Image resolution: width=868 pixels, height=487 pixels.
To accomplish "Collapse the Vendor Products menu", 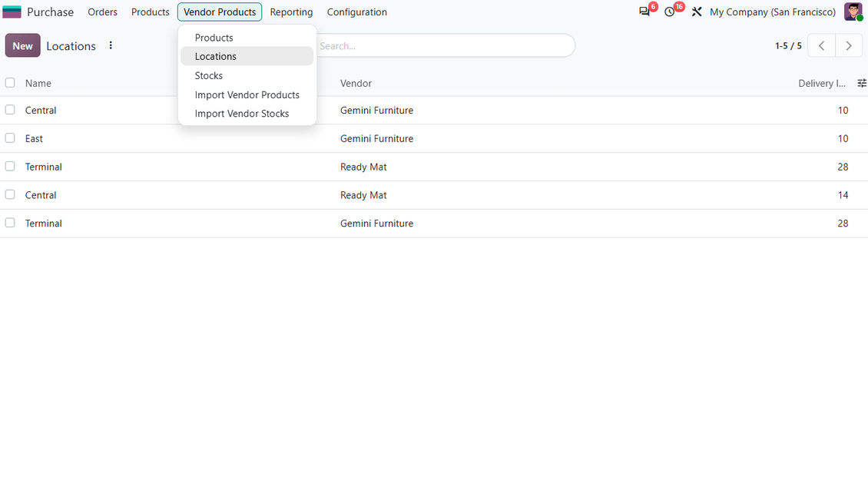I will point(220,12).
